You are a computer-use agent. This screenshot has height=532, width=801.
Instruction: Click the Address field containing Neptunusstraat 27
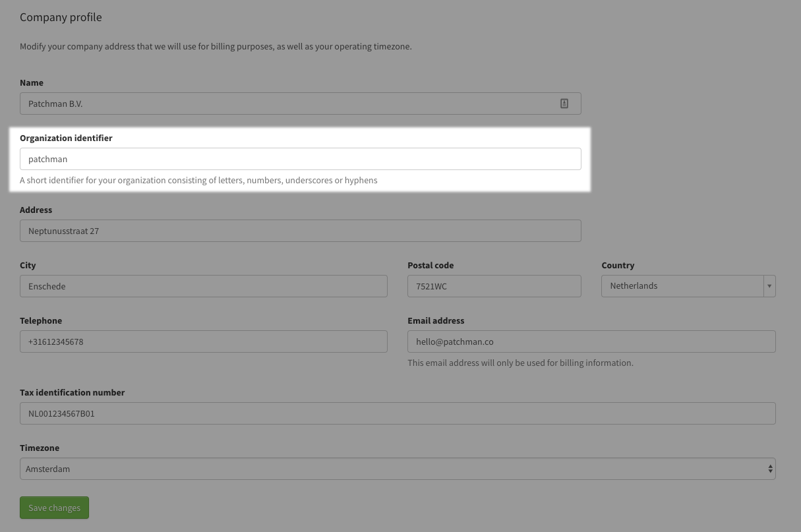pyautogui.click(x=301, y=231)
